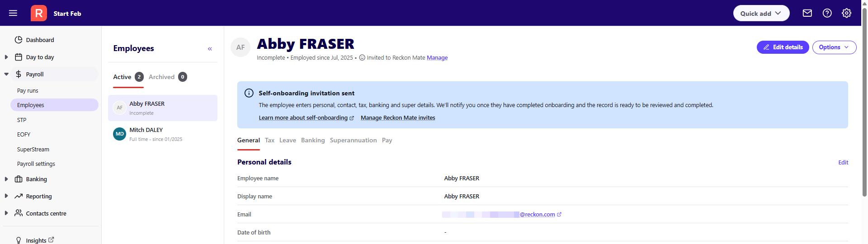Open the settings gear icon

(847, 13)
